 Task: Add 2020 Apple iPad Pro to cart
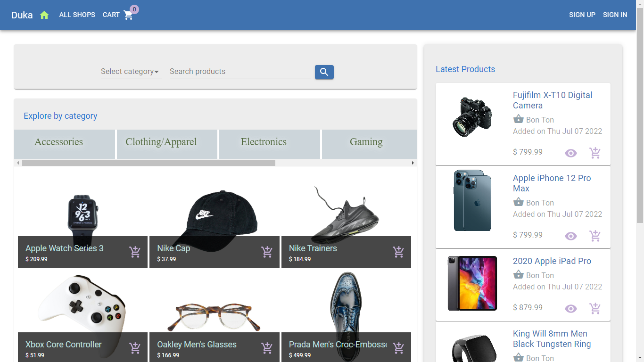595,308
